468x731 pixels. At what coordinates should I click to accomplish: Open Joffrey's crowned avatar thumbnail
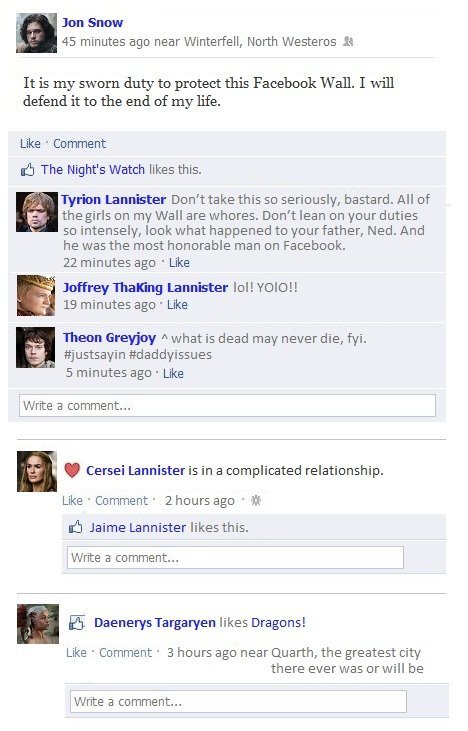tap(36, 296)
